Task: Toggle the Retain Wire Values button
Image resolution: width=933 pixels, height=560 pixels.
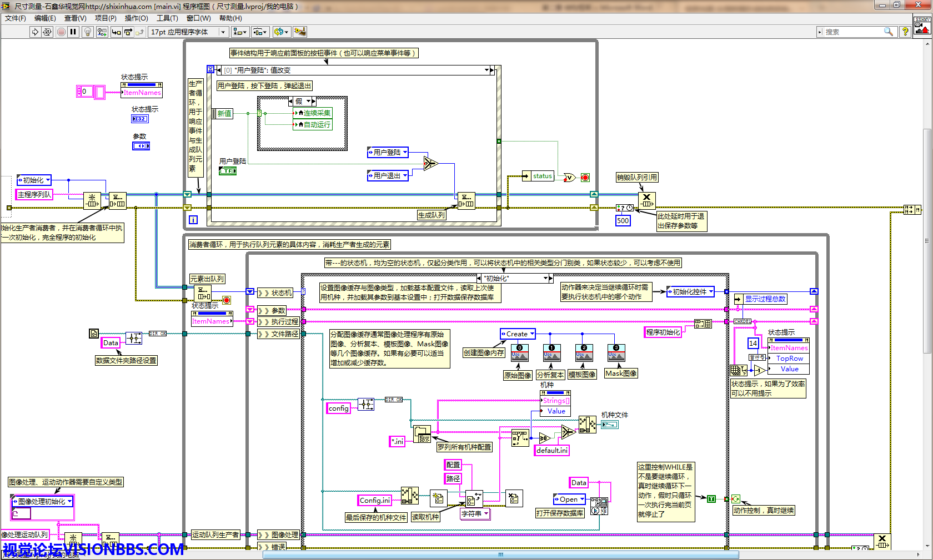Action: 102,32
